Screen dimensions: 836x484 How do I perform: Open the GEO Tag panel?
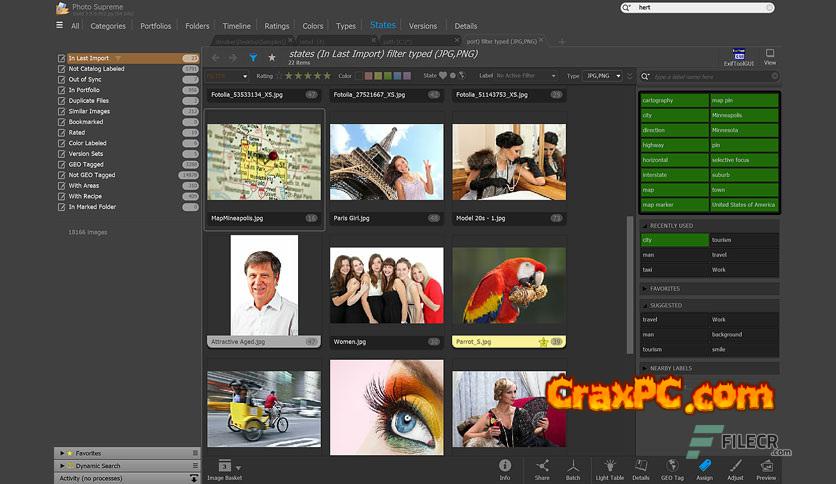(673, 467)
